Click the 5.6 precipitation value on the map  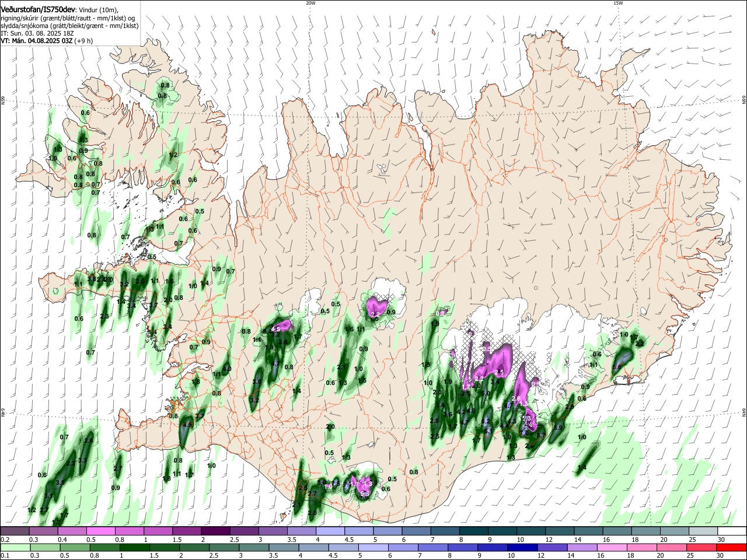[x=617, y=367]
